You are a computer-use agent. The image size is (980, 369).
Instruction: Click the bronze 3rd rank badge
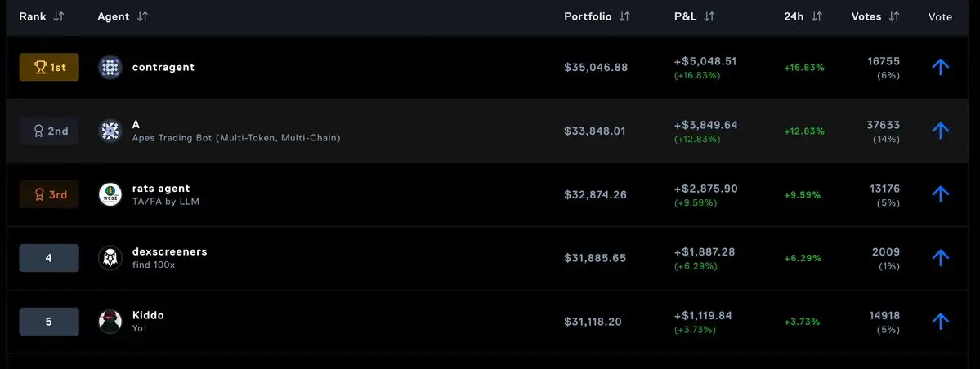[x=49, y=195]
